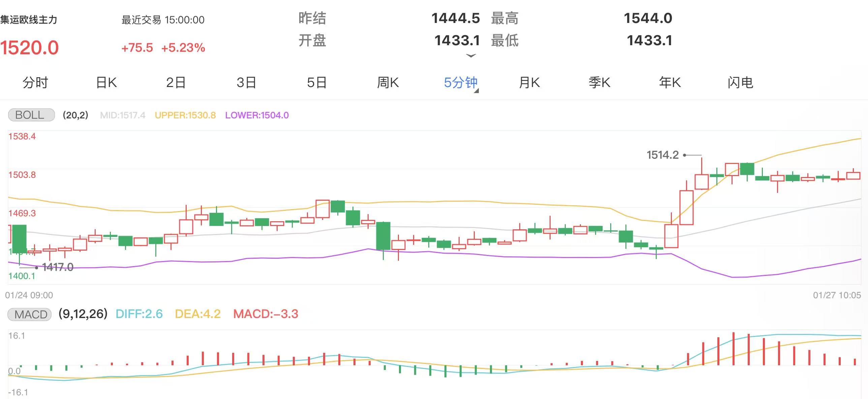
Task: Click the 集运欧线主力 contract name
Action: [29, 20]
